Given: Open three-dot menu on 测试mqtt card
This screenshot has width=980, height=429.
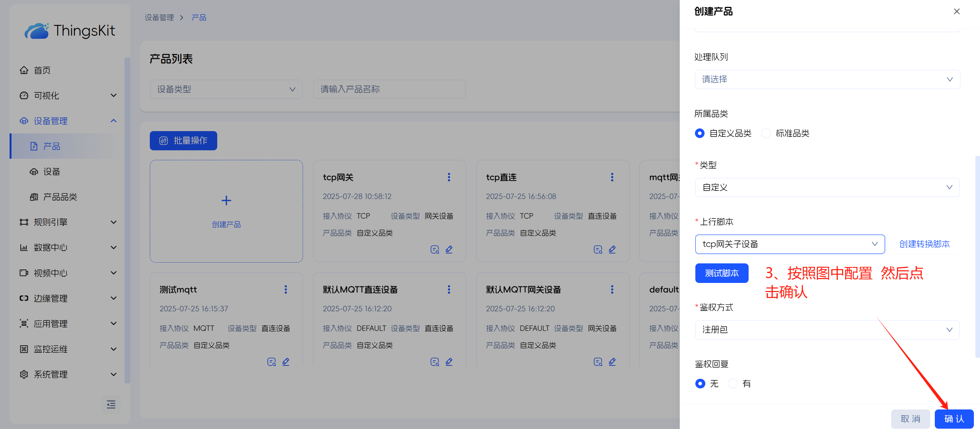Looking at the screenshot, I should coord(286,289).
